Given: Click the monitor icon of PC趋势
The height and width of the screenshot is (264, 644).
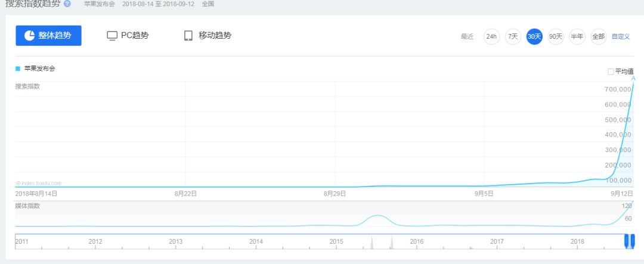Looking at the screenshot, I should 112,36.
